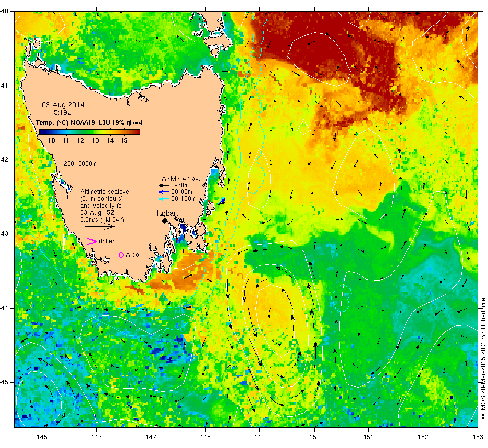The image size is (488, 448).
Task: Click the "0-30m" depth label
Action: (x=180, y=185)
